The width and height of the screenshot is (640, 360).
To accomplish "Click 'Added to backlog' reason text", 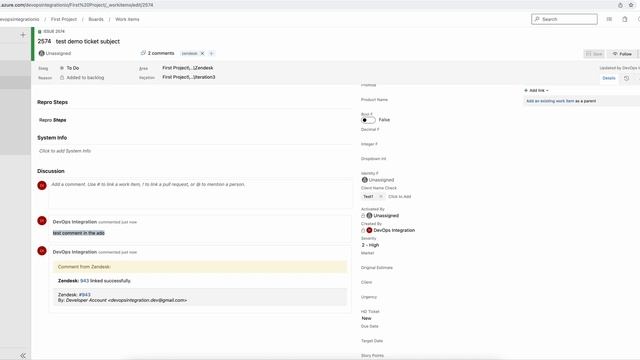I will pos(85,78).
